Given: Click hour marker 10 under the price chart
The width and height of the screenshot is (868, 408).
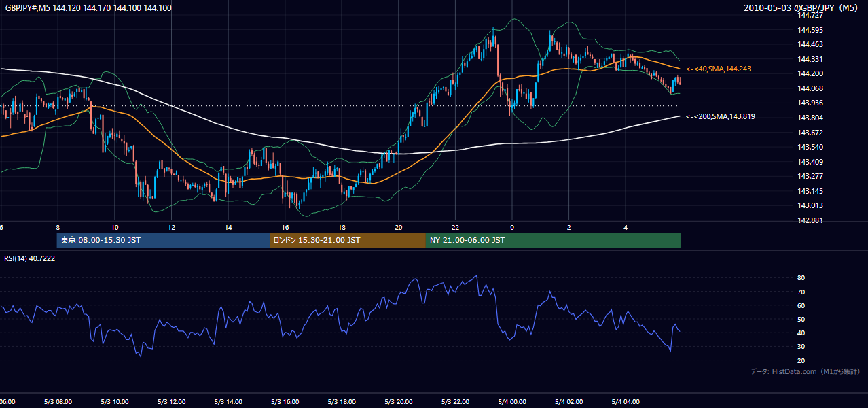Looking at the screenshot, I should [x=115, y=227].
